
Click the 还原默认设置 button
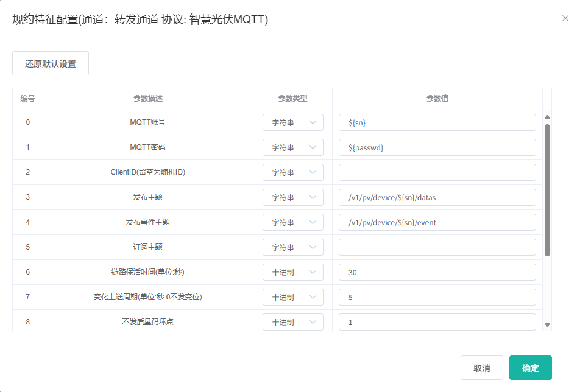coord(51,63)
